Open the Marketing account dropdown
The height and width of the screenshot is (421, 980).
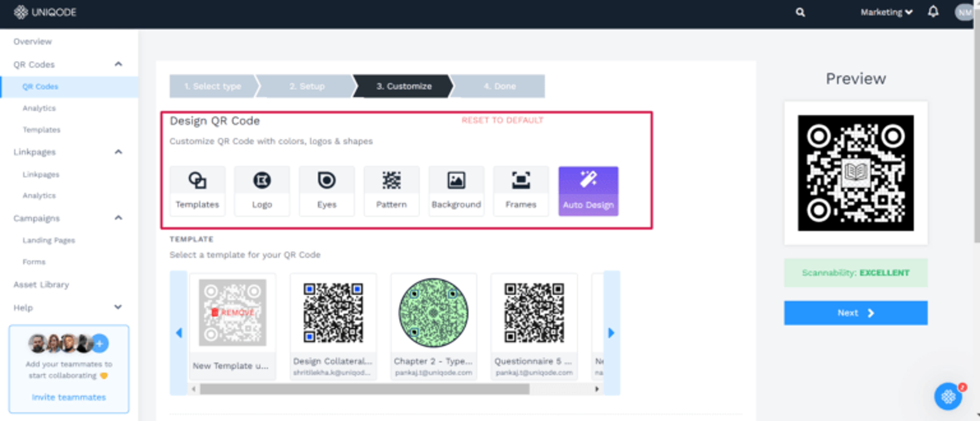click(886, 13)
